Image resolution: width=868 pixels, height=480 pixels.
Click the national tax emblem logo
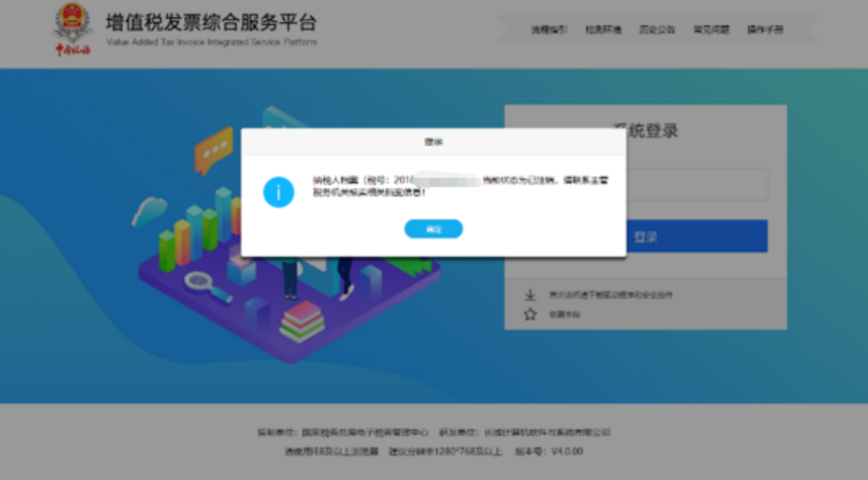73,30
